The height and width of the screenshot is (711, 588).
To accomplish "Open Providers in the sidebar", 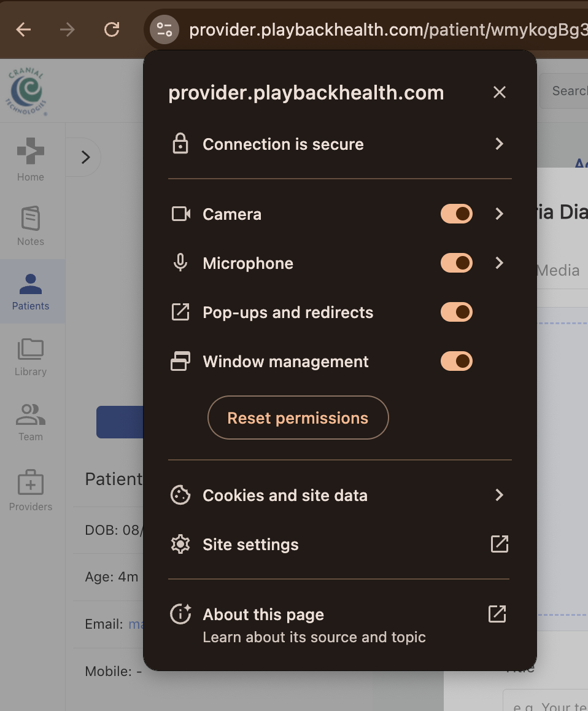I will (x=31, y=490).
